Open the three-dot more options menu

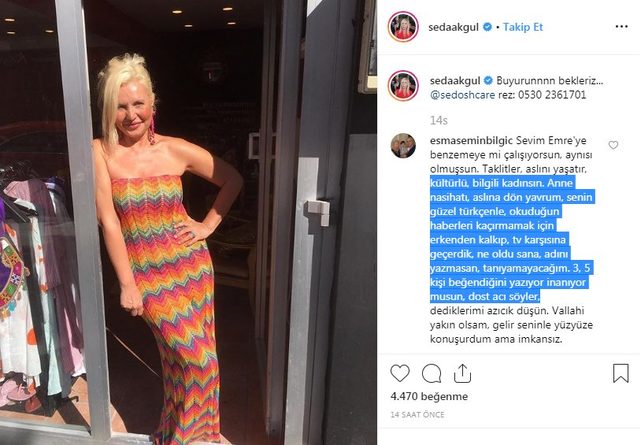click(x=621, y=27)
